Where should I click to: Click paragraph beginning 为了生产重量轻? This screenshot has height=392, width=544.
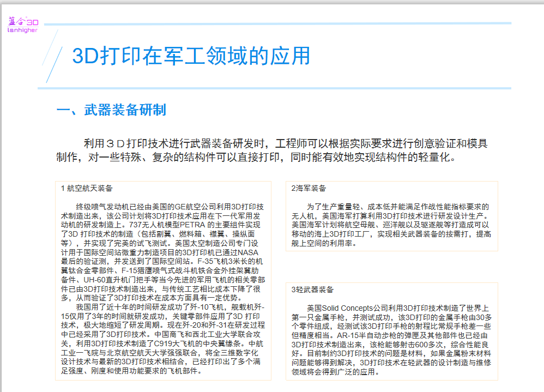click(x=391, y=225)
